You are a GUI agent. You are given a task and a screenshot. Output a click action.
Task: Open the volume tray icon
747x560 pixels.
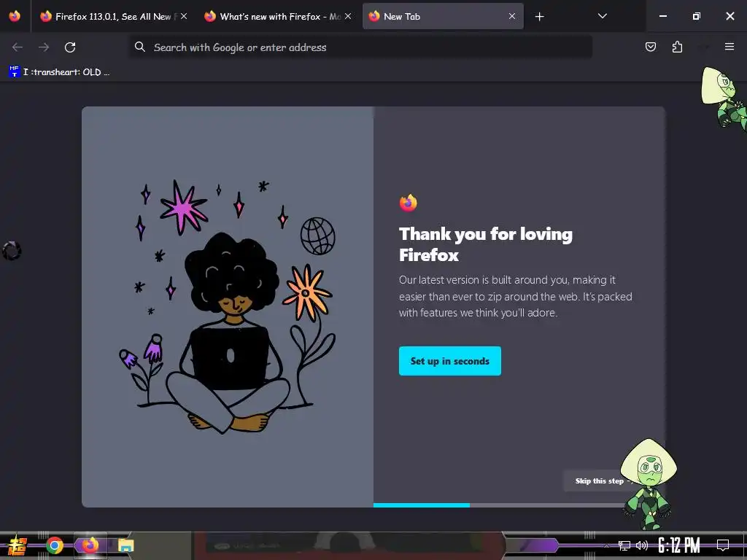pyautogui.click(x=642, y=545)
